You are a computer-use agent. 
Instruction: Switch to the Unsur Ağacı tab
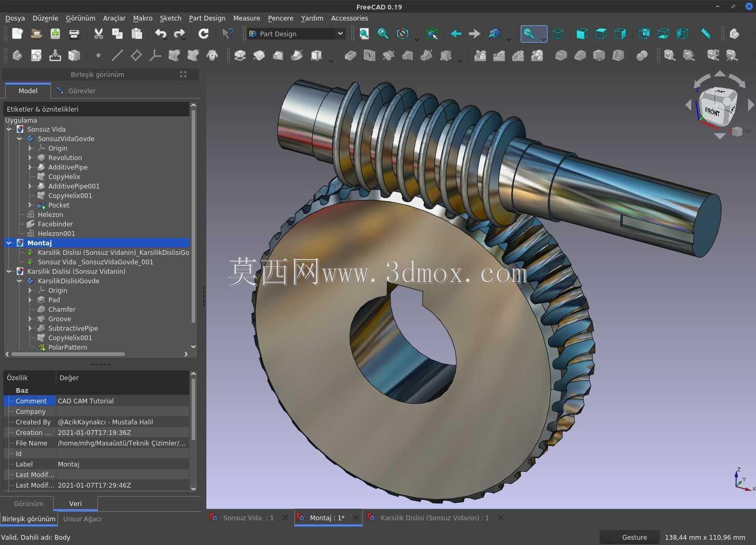tap(82, 519)
